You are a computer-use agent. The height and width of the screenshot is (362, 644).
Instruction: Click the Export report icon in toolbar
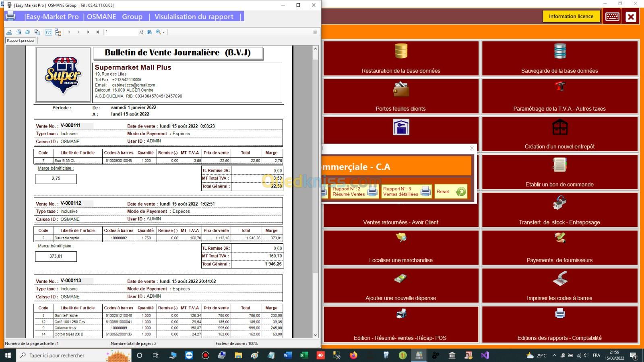9,32
